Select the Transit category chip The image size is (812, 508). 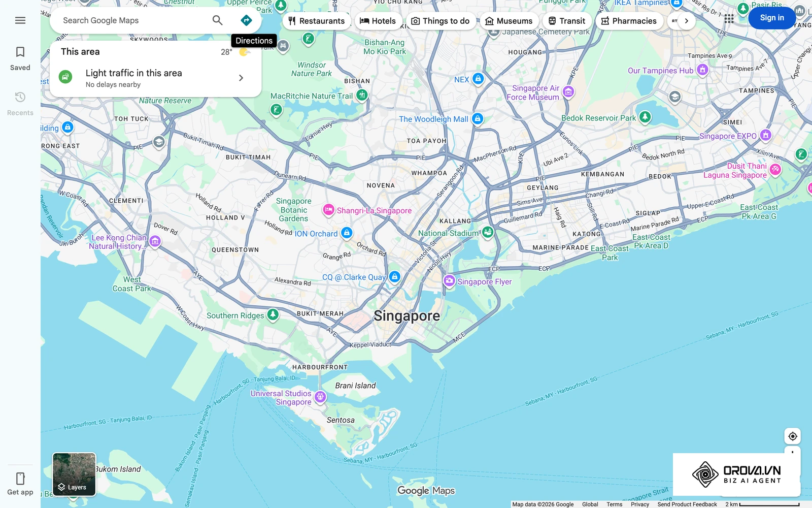click(x=567, y=21)
